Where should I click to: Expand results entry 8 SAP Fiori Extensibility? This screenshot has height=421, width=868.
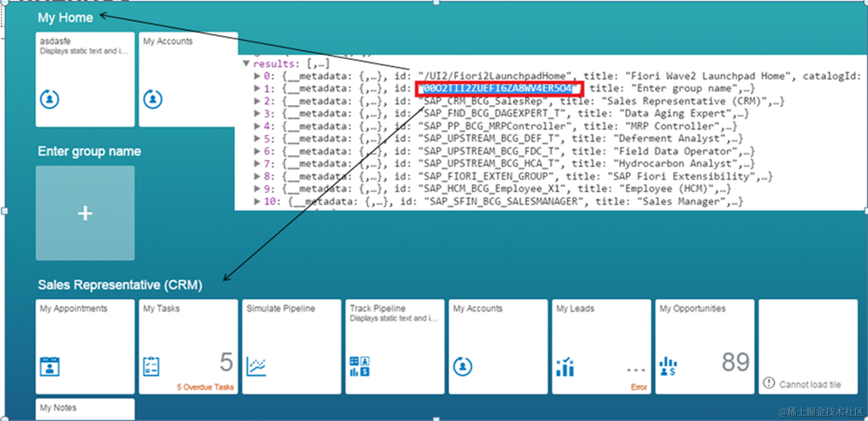(x=257, y=177)
